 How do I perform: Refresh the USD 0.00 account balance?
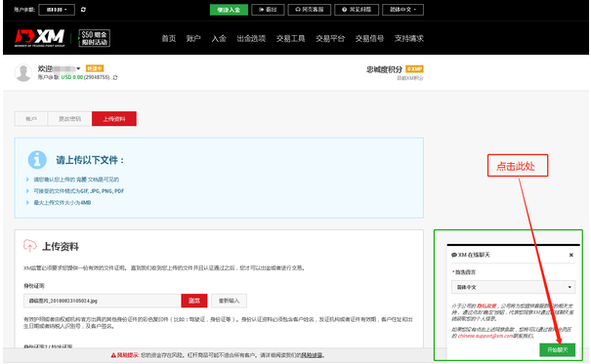pyautogui.click(x=115, y=77)
